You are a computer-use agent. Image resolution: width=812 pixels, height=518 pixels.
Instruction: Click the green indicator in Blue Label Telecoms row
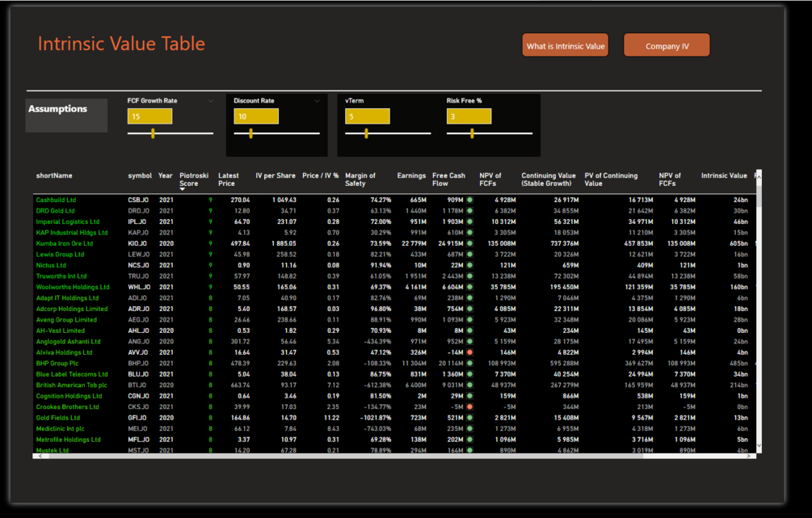(469, 374)
